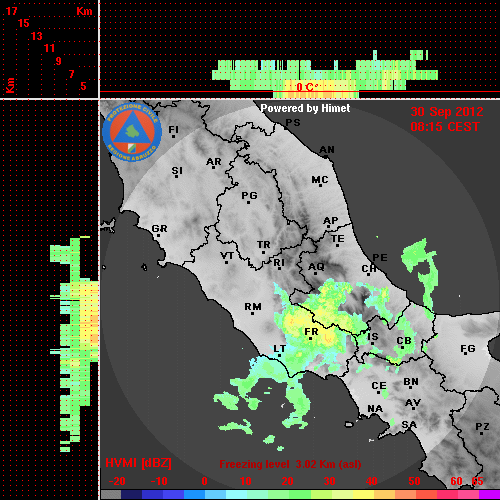Viewport: 500px width, 500px height.
Task: Click the '65' dBZ scale value
Action: click(477, 481)
